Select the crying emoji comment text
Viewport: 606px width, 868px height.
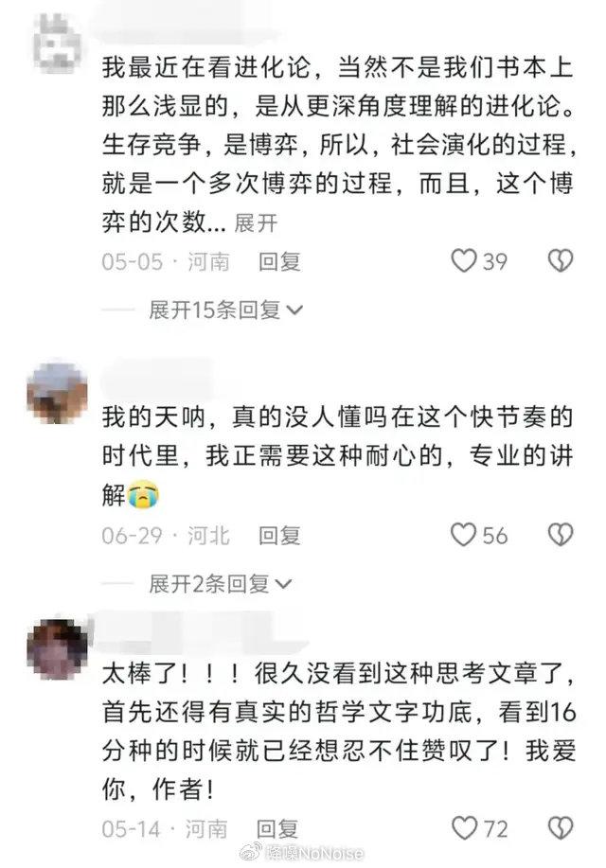point(337,456)
